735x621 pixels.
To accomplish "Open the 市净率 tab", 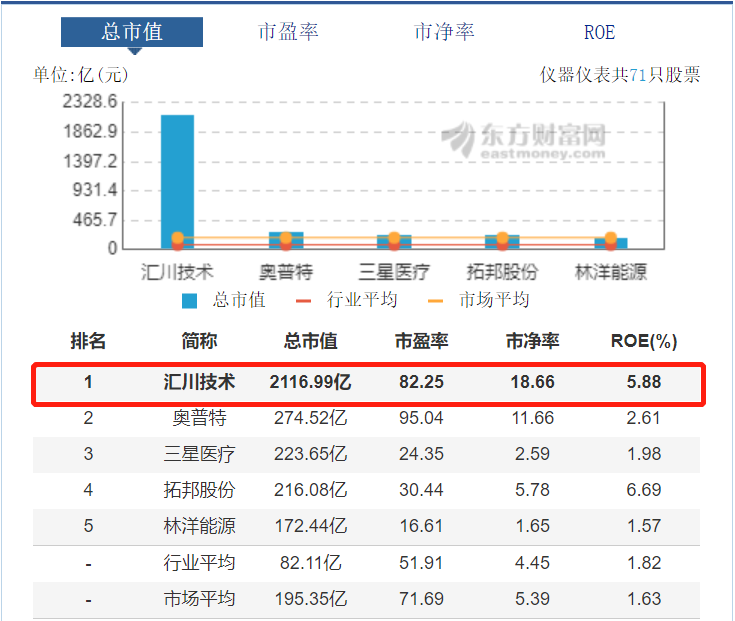I will 444,32.
